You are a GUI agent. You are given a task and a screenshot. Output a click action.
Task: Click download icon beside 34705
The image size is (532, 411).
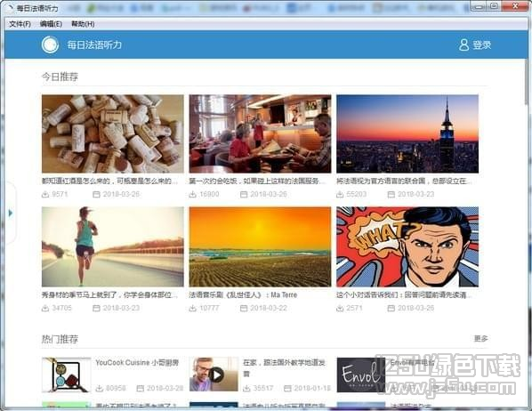tap(45, 308)
